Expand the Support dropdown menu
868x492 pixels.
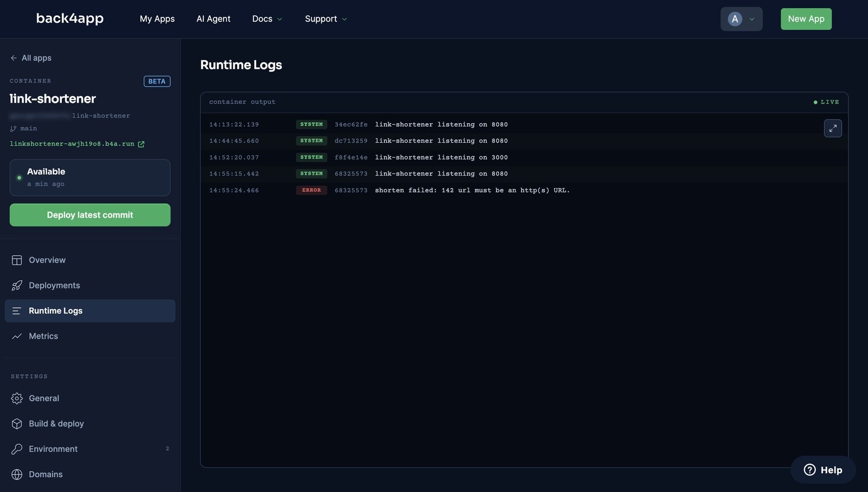coord(325,19)
